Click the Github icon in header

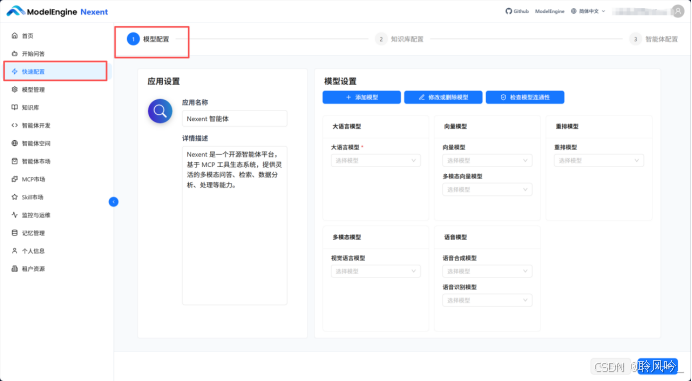click(x=508, y=11)
